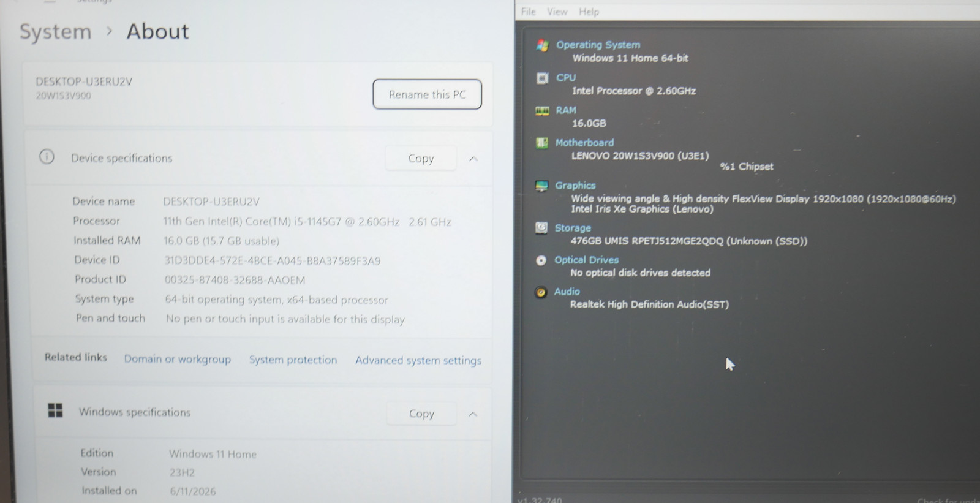The width and height of the screenshot is (980, 503).
Task: Open the View menu in Speccy
Action: pos(557,12)
